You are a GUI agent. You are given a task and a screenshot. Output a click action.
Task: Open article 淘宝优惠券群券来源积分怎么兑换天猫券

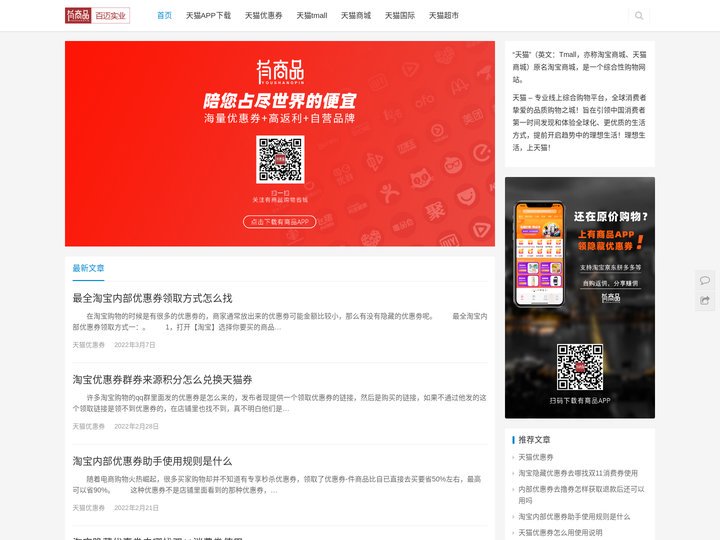162,379
